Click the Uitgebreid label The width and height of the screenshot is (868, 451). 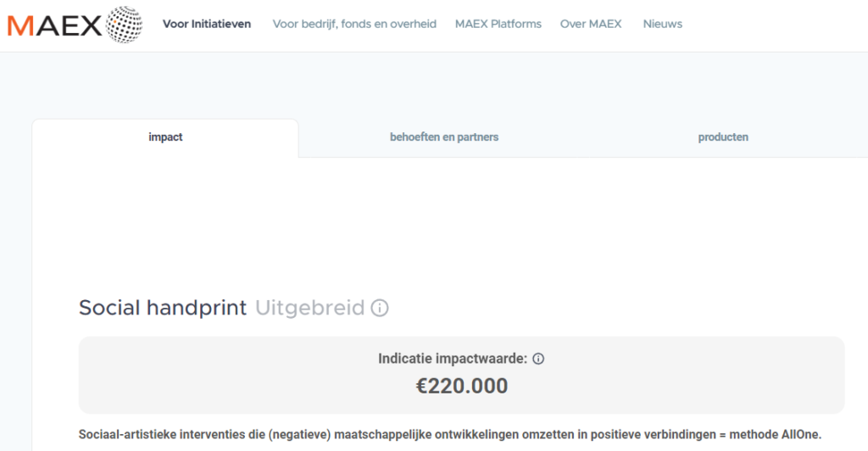coord(309,308)
